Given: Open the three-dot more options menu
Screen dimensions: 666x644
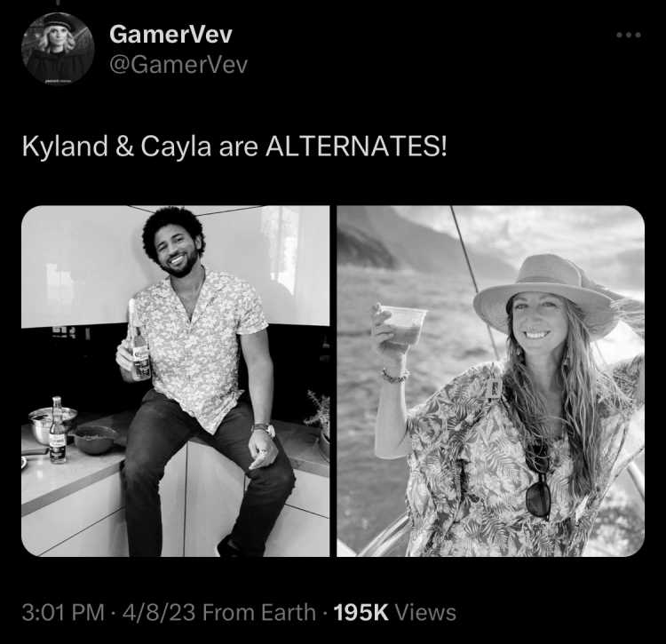Looking at the screenshot, I should pos(629,35).
